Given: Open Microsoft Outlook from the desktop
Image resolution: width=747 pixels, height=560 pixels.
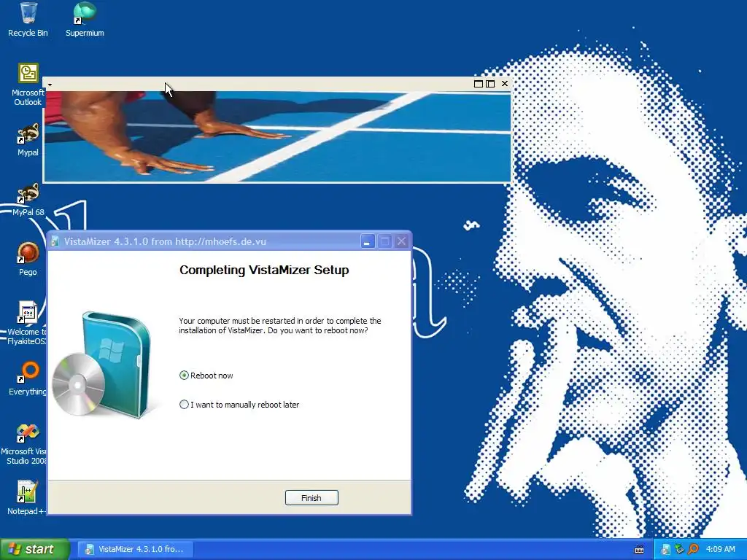Looking at the screenshot, I should 28,85.
